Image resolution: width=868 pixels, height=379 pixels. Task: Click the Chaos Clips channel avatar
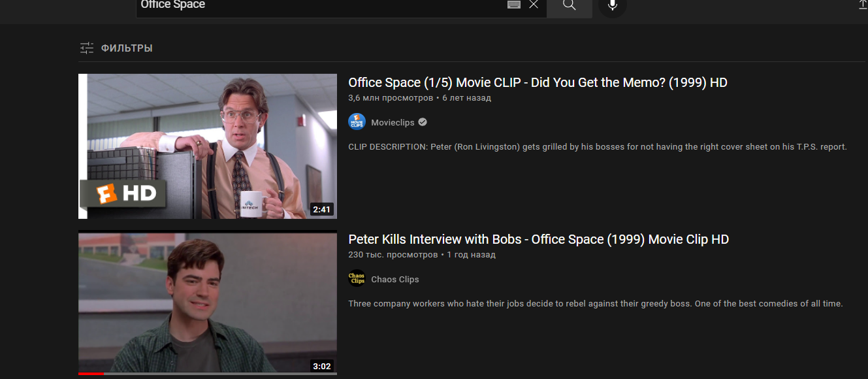coord(357,279)
